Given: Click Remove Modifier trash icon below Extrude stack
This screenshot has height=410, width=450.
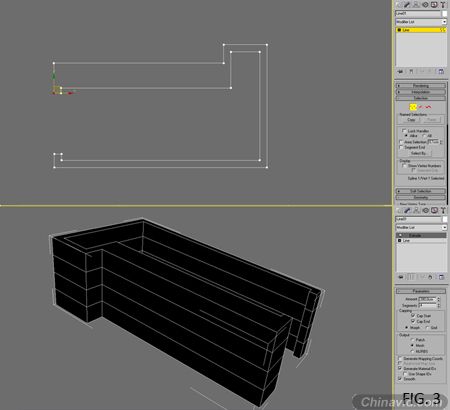Looking at the screenshot, I should tap(430, 277).
